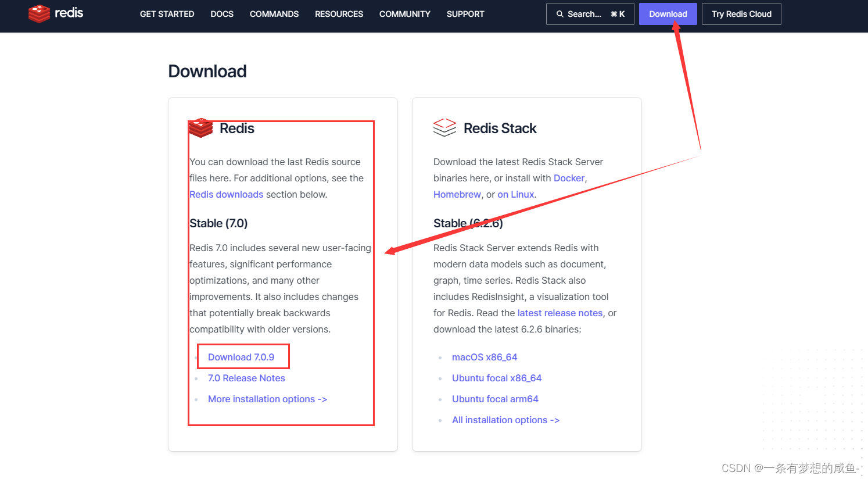Focus the Search box in the header
This screenshot has height=479, width=868.
pyautogui.click(x=590, y=14)
